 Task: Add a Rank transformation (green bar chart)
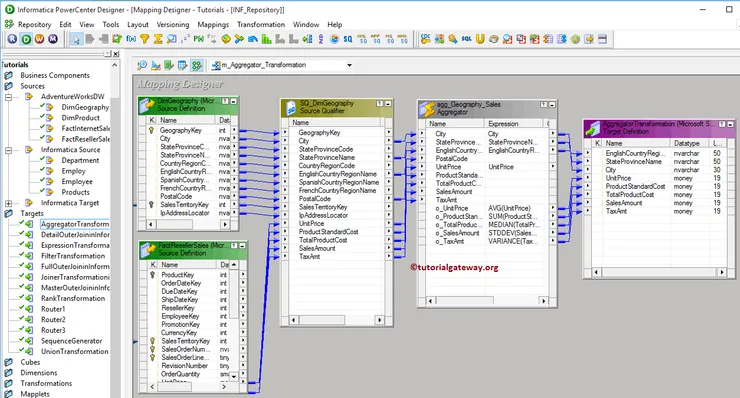coord(267,39)
